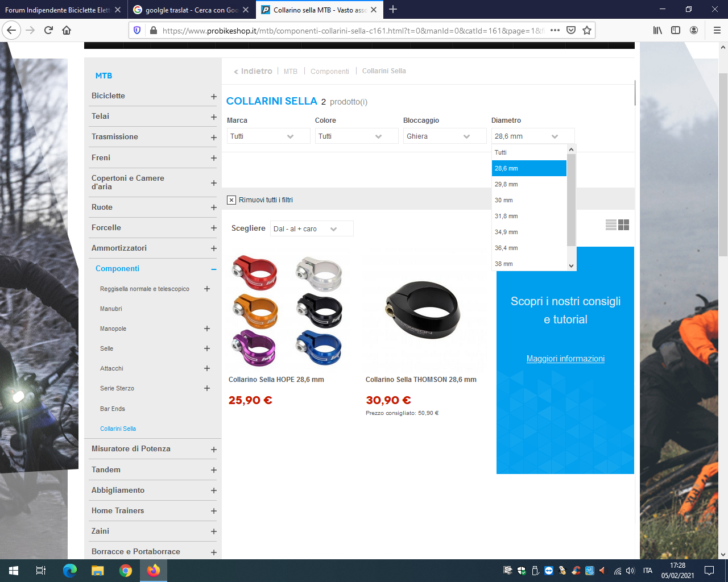Go back using browser back arrow

click(11, 30)
